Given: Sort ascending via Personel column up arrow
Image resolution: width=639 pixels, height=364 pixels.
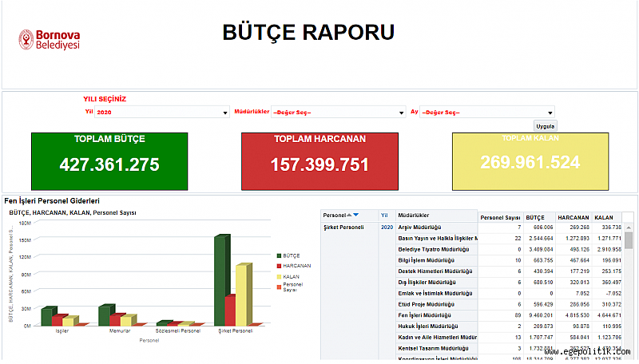Looking at the screenshot, I should [x=349, y=215].
